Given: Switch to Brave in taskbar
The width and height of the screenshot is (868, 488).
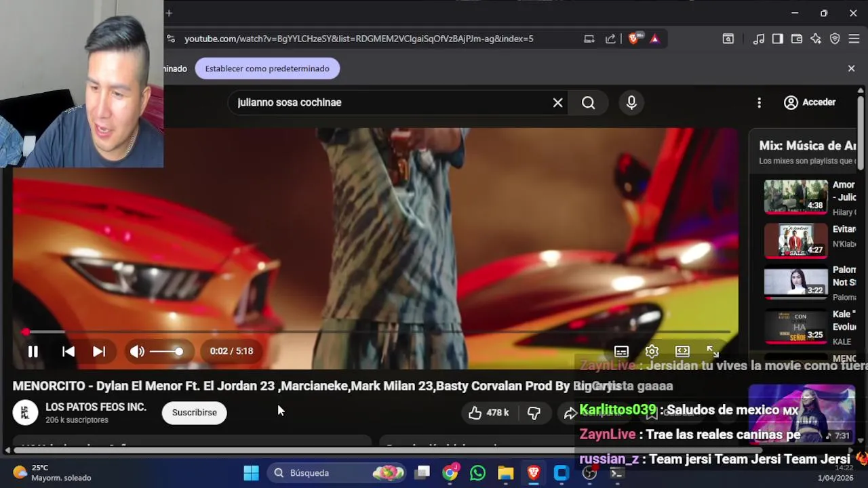Looking at the screenshot, I should [534, 473].
